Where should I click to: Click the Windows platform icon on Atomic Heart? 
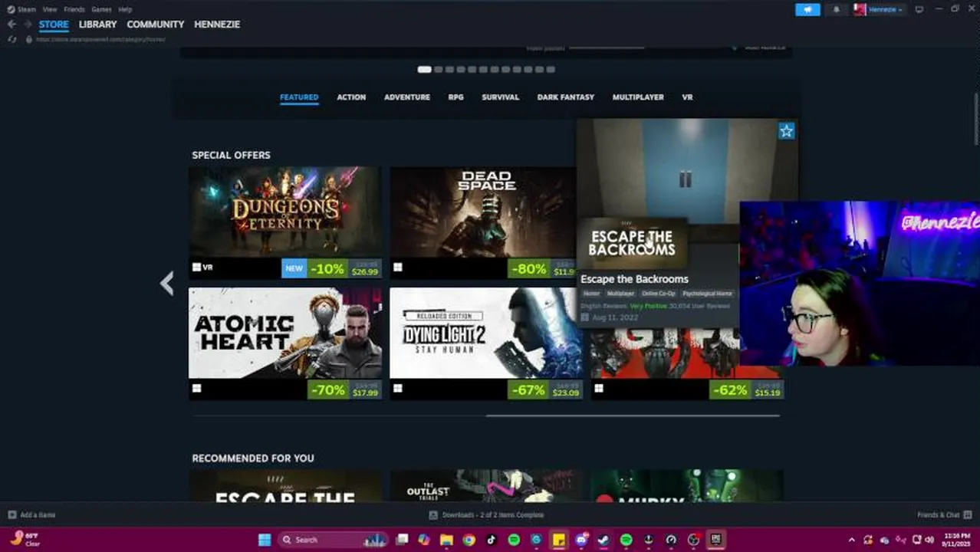(197, 388)
